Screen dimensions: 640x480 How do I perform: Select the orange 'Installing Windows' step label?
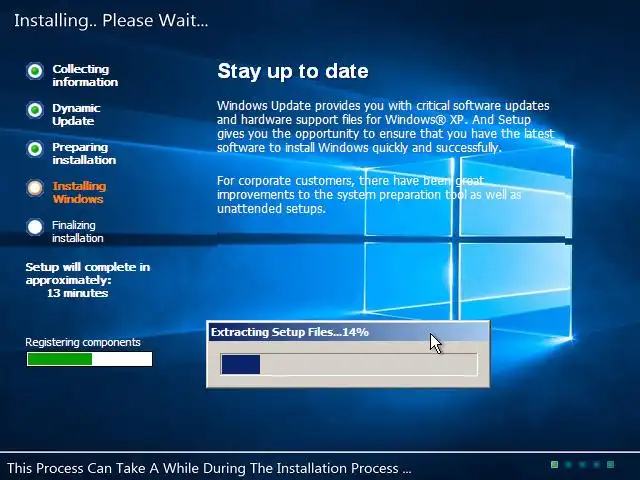point(79,193)
